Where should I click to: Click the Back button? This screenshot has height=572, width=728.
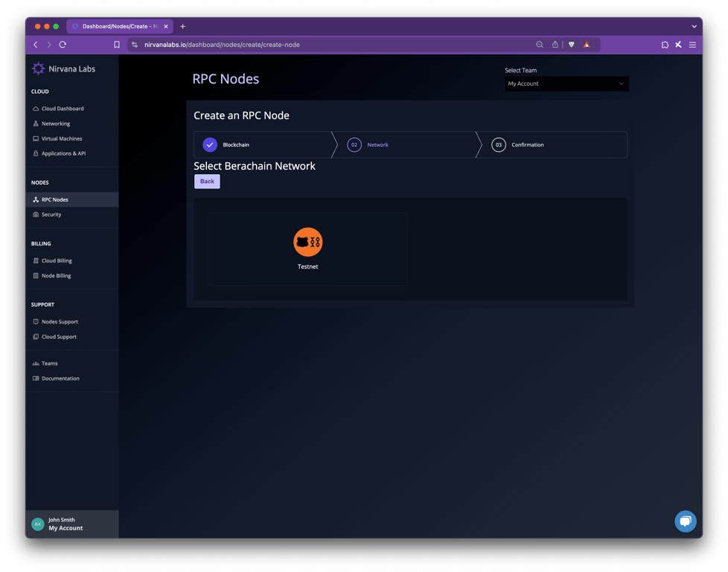(207, 181)
